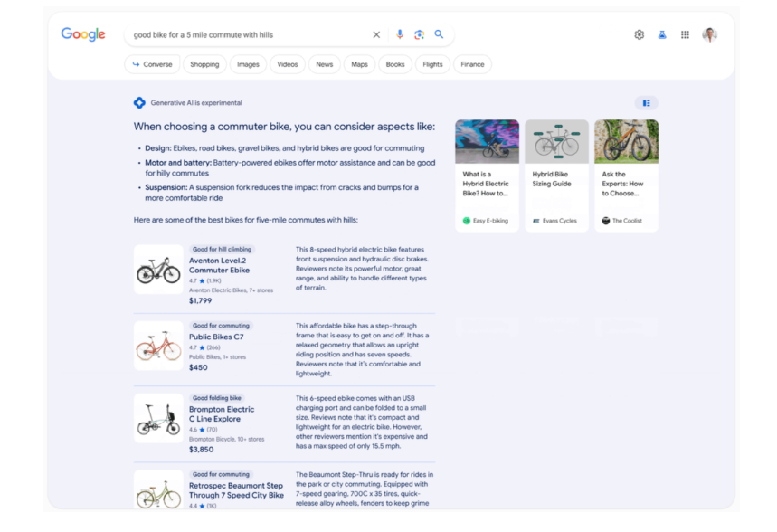Click the $450 price of Public Bikes C7

coord(198,367)
